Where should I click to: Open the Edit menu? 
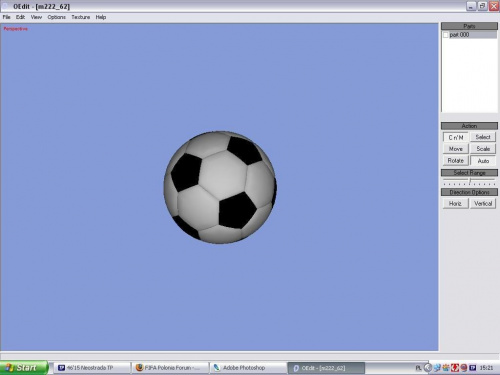coord(20,17)
